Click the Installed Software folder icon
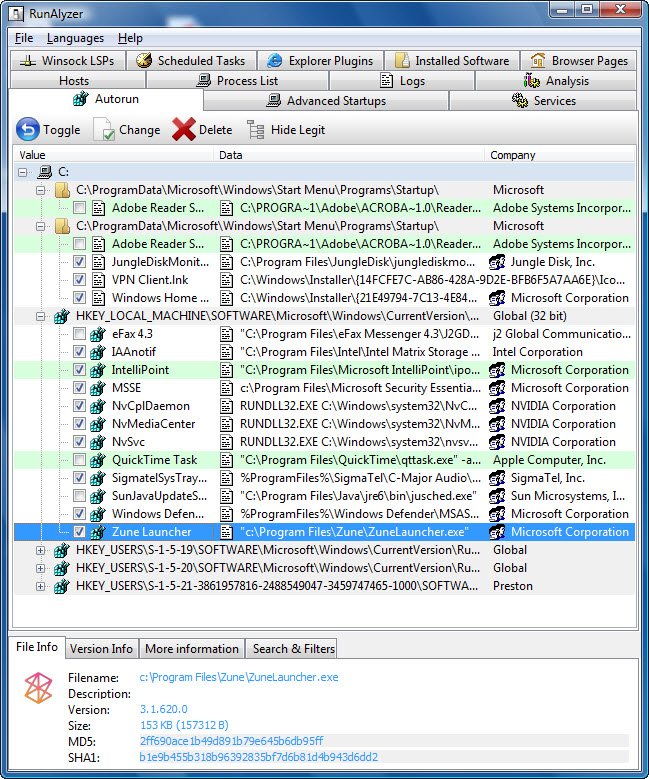The width and height of the screenshot is (649, 779). [402, 61]
